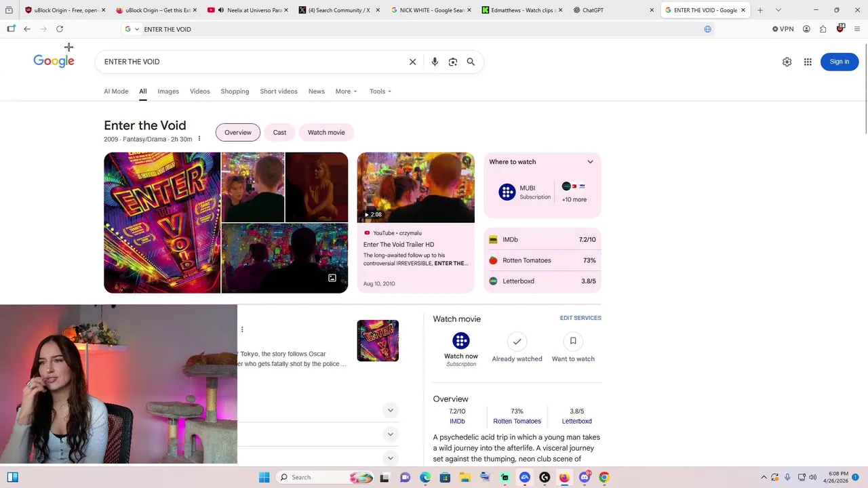Select the Cast chip

[x=279, y=132]
